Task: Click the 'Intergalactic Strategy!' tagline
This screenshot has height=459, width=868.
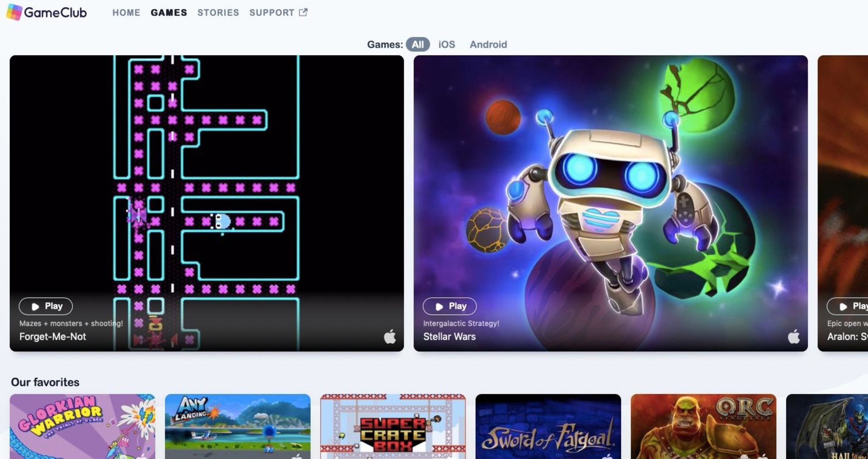Action: (x=461, y=323)
